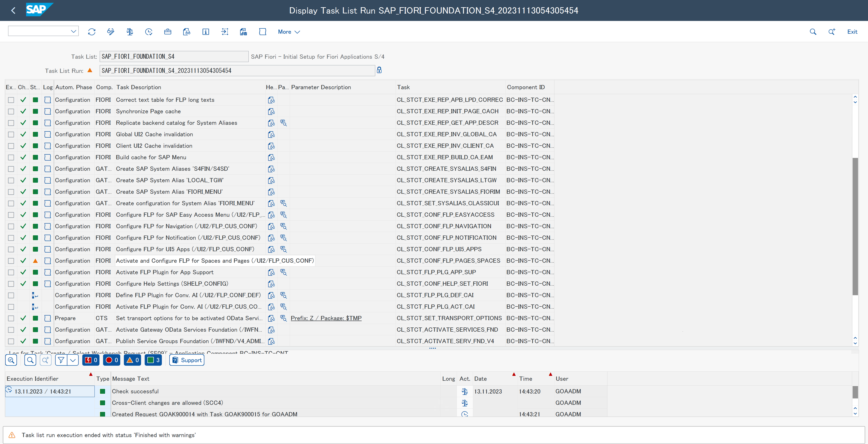Click the refresh icon in the toolbar
The height and width of the screenshot is (444, 868).
92,32
